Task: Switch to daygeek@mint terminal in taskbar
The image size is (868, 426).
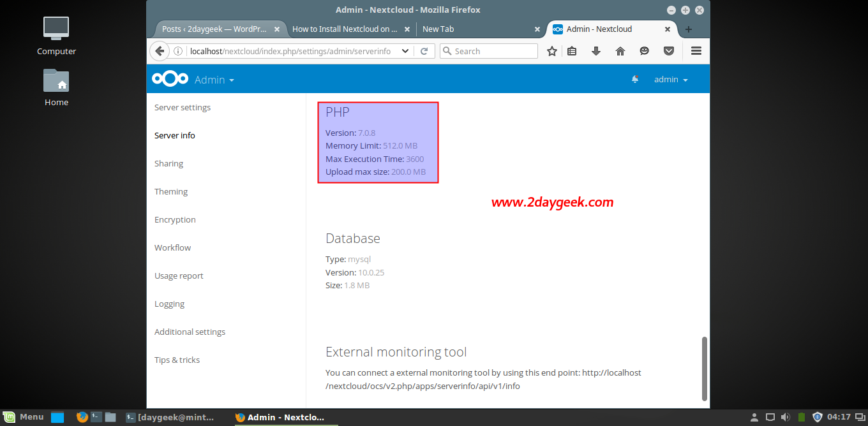Action: (x=171, y=418)
